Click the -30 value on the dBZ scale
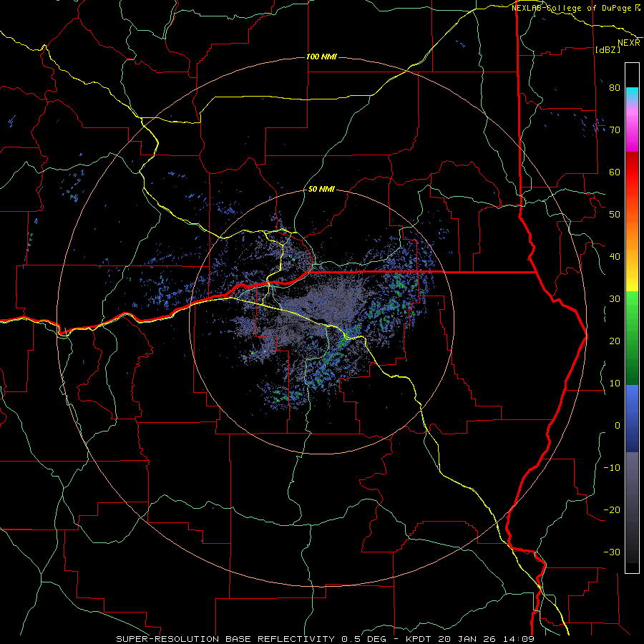The image size is (644, 644). point(612,552)
